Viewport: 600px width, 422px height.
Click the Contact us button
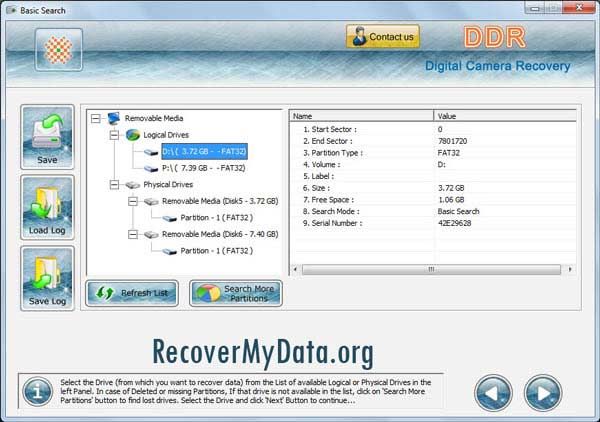coord(383,37)
